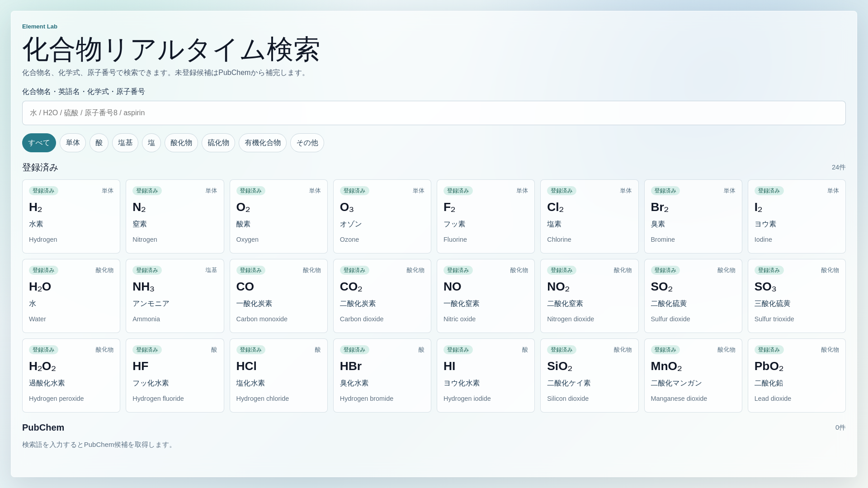Open the Carbon dioxide card

click(x=382, y=296)
